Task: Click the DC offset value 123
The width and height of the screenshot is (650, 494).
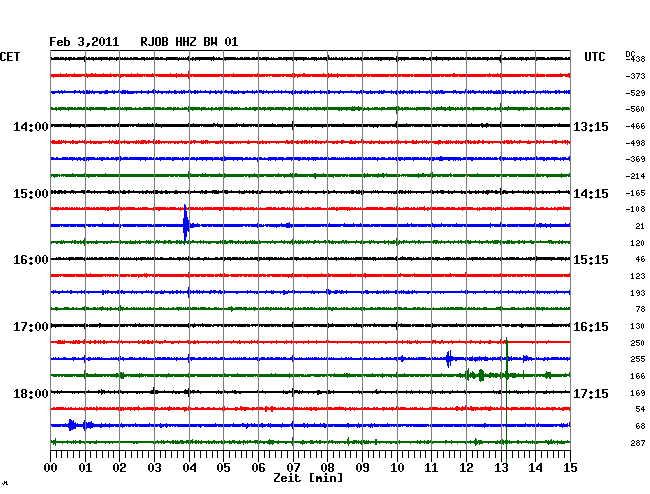Action: [638, 276]
